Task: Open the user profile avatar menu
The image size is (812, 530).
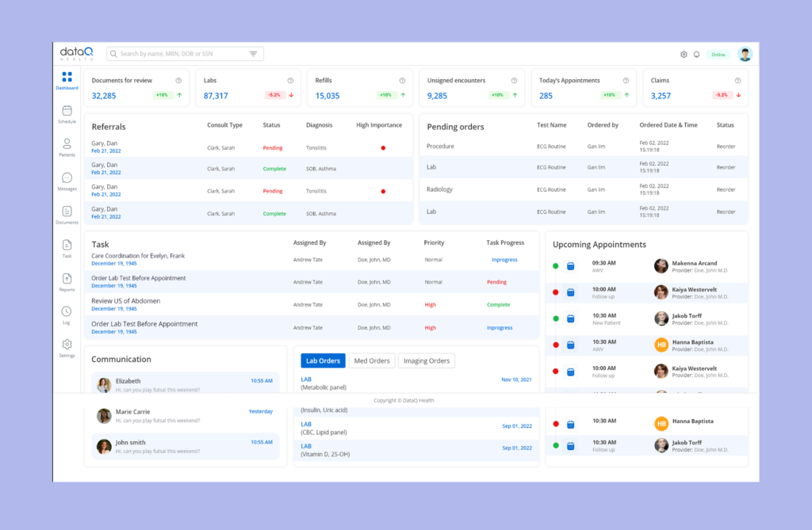Action: point(745,55)
